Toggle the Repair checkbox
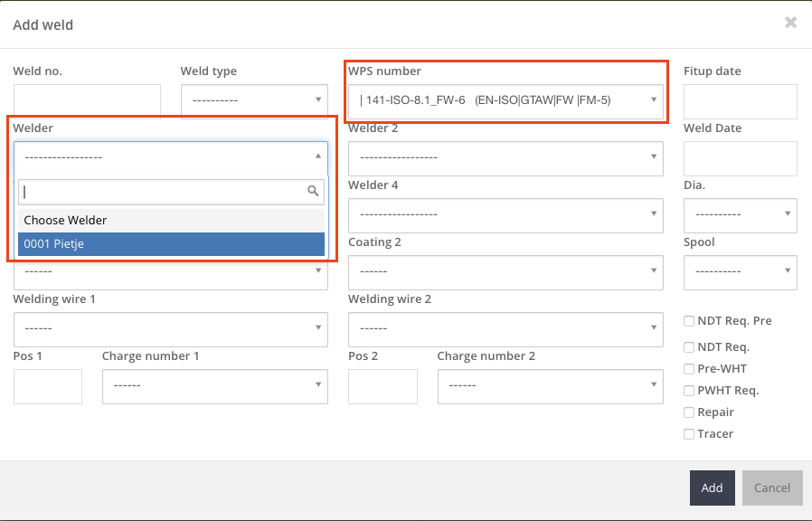 pos(689,412)
